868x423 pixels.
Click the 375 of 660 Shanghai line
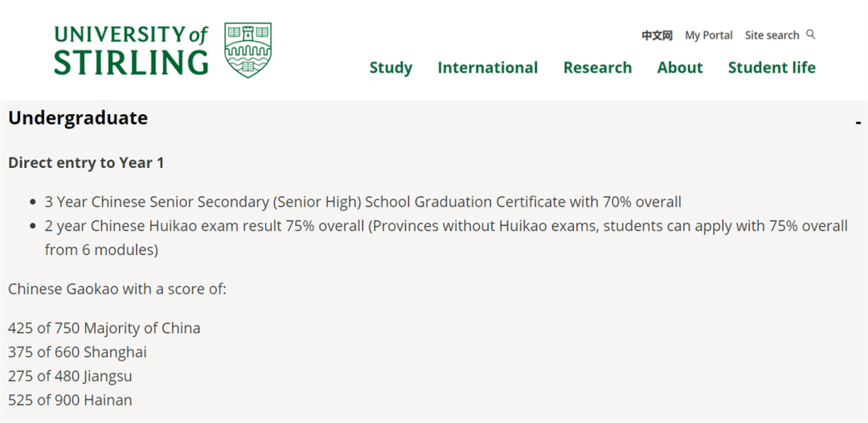[x=77, y=352]
